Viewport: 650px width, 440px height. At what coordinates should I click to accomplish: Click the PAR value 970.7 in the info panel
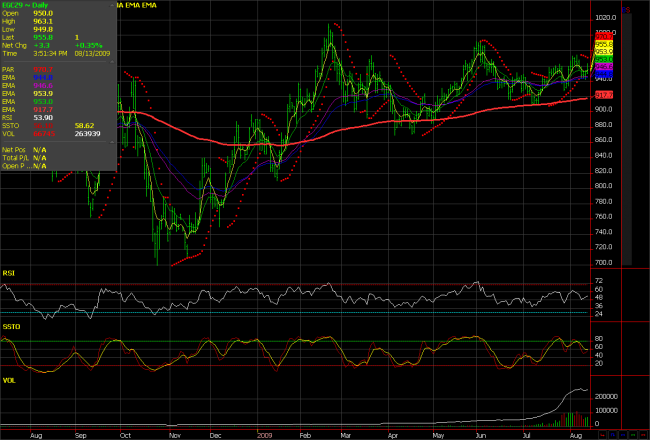click(x=43, y=69)
